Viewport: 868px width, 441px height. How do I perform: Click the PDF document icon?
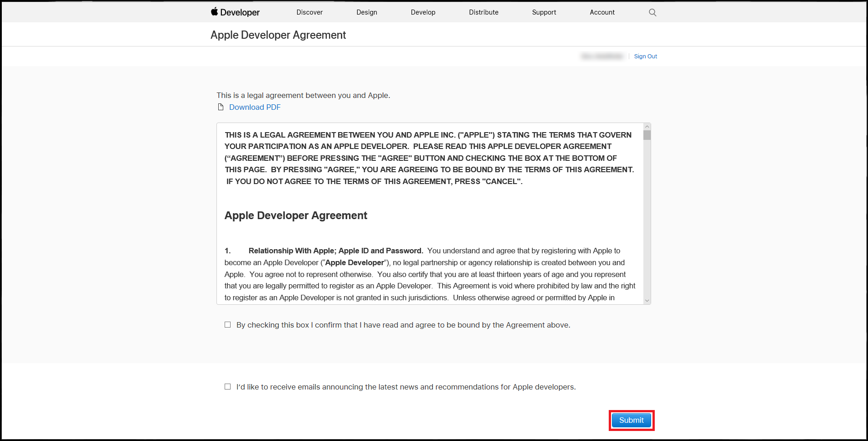(x=221, y=107)
